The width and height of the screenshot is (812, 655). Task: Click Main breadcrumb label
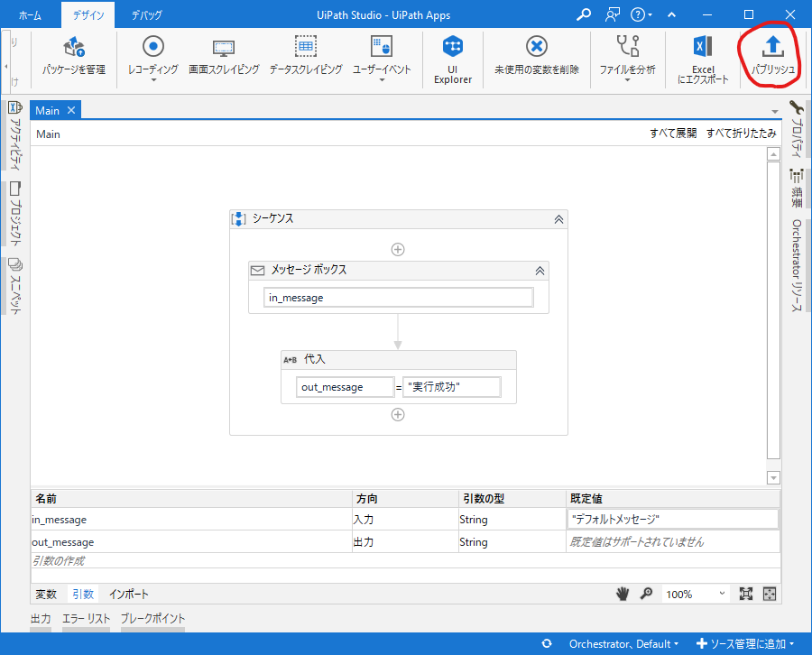pyautogui.click(x=48, y=134)
